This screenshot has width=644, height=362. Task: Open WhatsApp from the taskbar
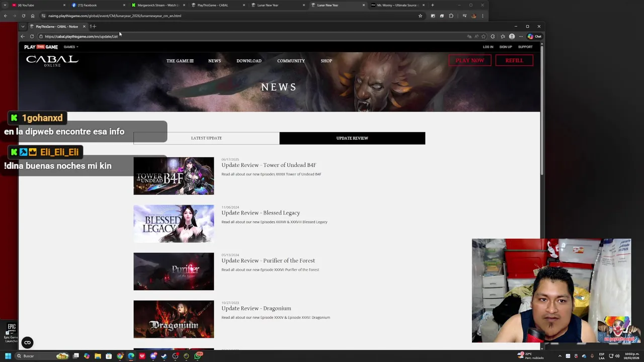[x=198, y=356]
